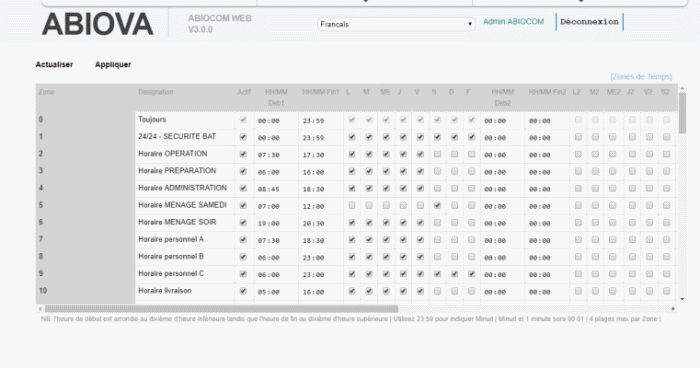Click the vertical scrollbar up arrow

682,88
